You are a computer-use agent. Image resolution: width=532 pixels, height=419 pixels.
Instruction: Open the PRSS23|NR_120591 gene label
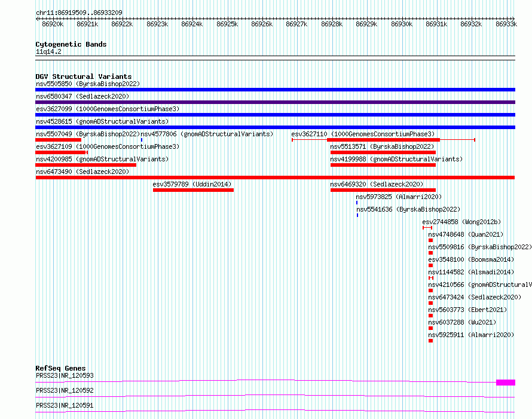point(65,405)
